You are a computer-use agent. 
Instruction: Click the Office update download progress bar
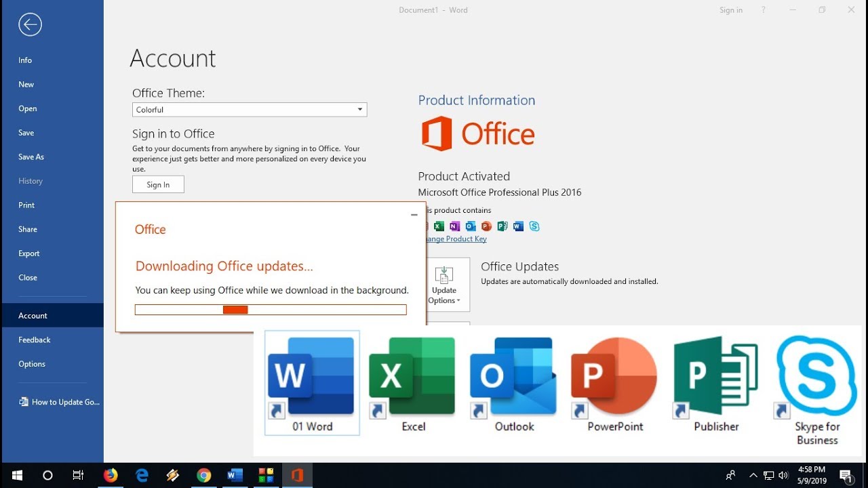pyautogui.click(x=271, y=310)
